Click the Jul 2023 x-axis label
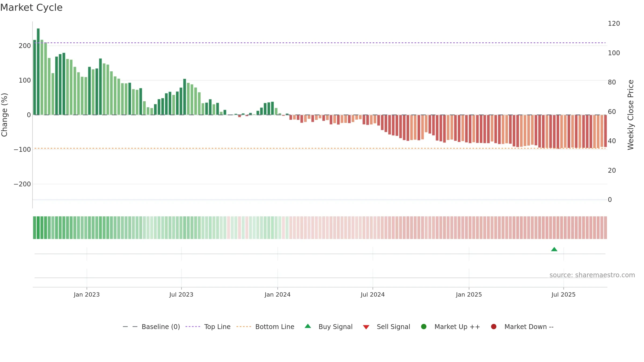 pos(181,294)
